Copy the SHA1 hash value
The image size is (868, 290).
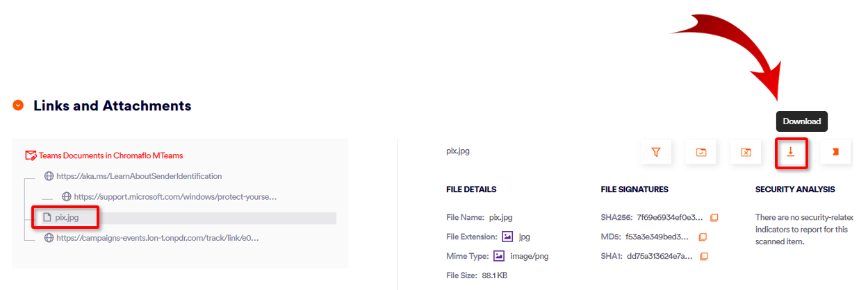point(704,257)
